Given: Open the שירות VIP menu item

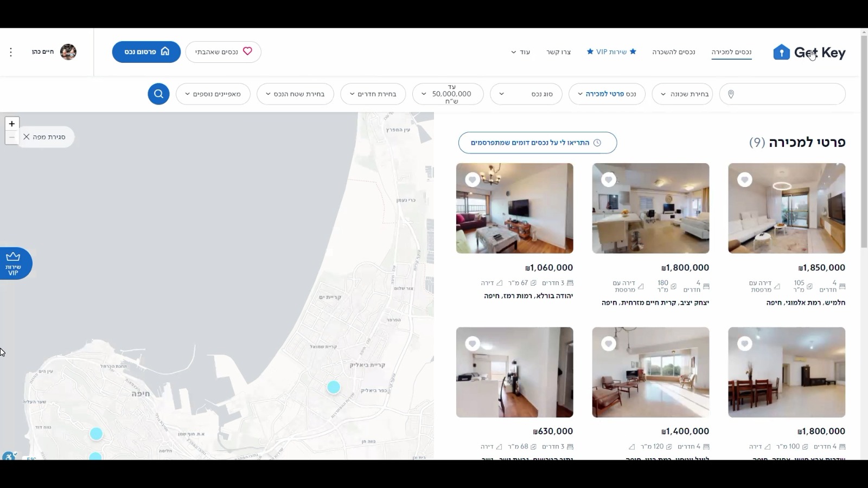Looking at the screenshot, I should click(611, 52).
